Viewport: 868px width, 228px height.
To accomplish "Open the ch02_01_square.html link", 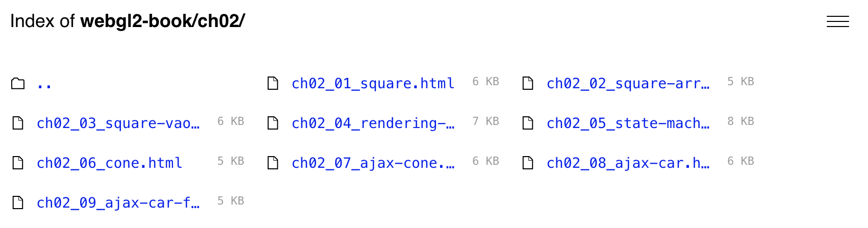I will tap(373, 84).
